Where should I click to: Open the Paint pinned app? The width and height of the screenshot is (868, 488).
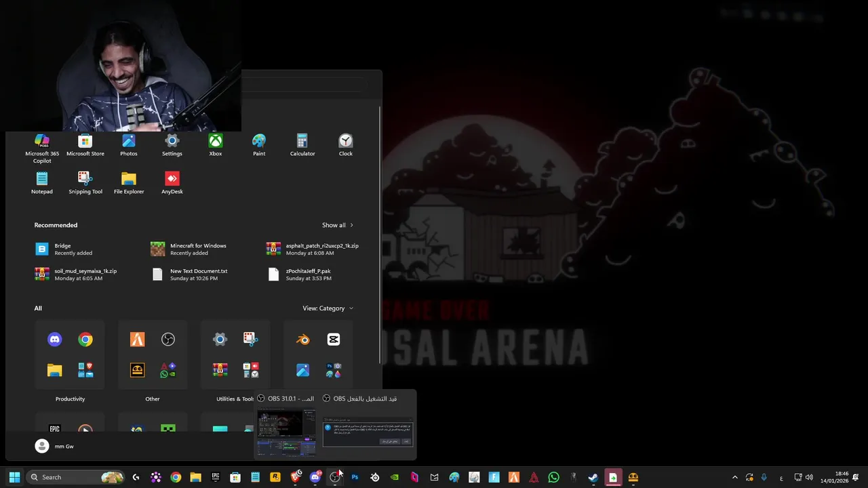(x=259, y=145)
